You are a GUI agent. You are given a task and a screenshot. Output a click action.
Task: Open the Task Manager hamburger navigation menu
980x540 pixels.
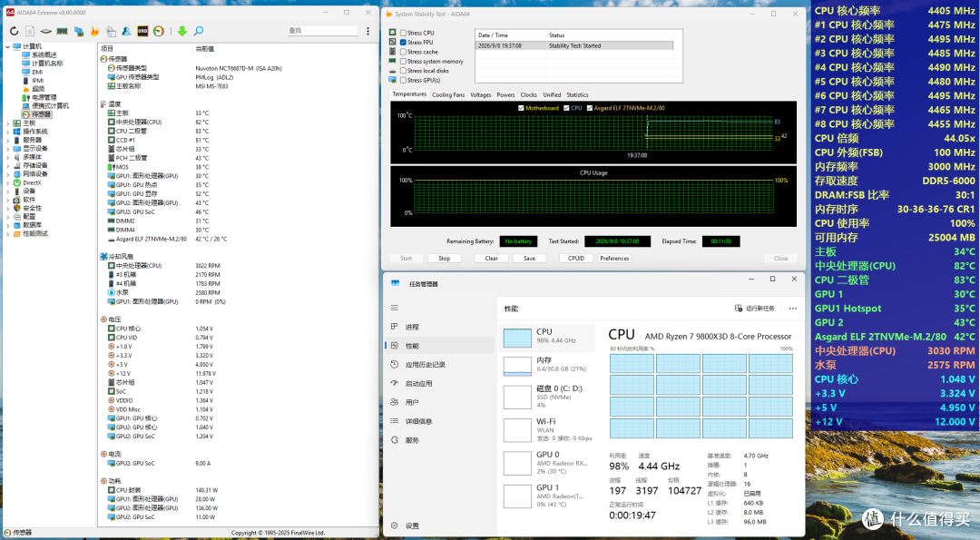[x=395, y=308]
